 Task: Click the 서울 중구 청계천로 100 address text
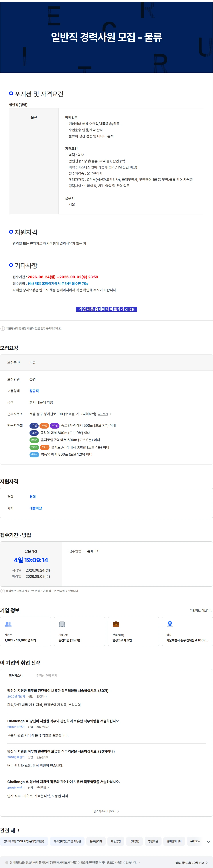coord(63,414)
